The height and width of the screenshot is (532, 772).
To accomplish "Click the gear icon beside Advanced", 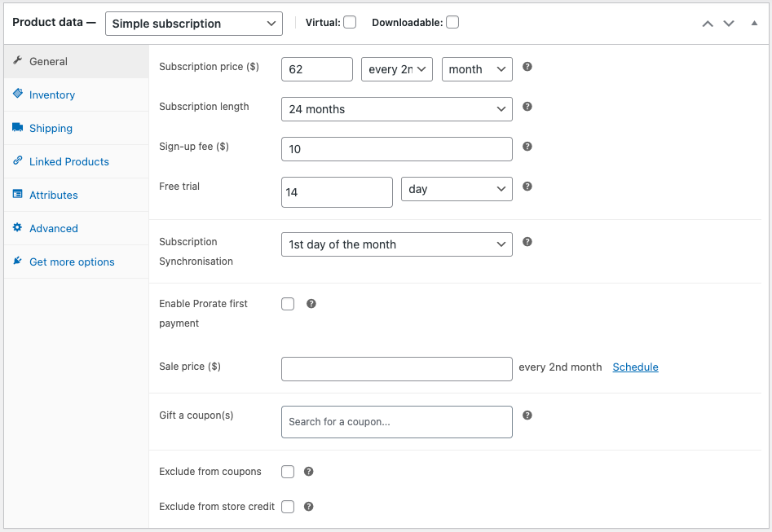I will (x=18, y=227).
